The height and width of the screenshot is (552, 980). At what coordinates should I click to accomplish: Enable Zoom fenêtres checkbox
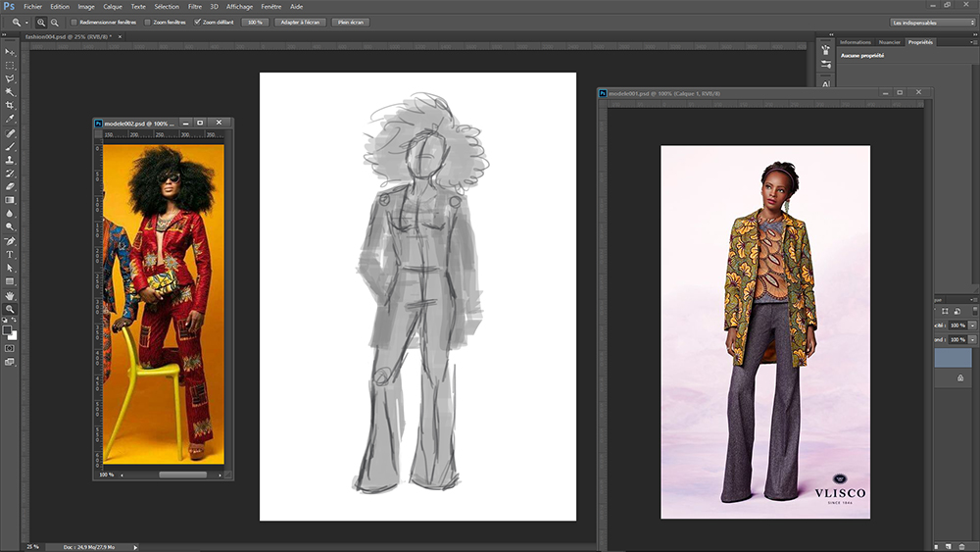tap(148, 22)
